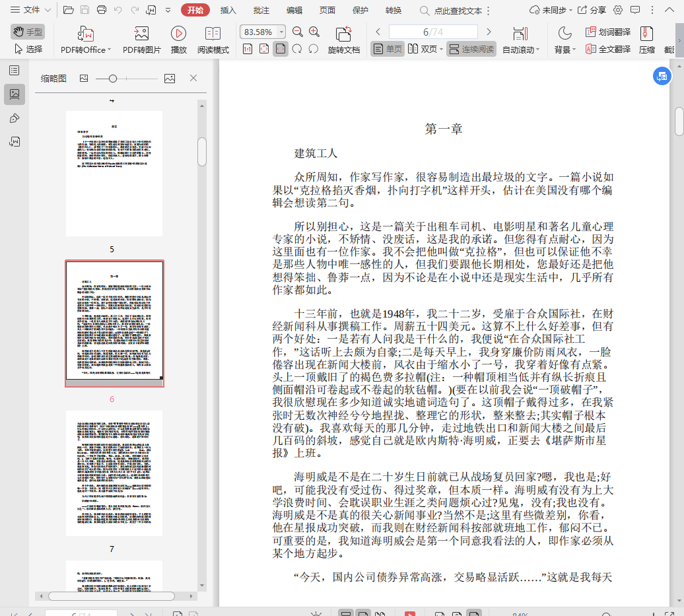Switch to the 转换 tab
The image size is (684, 616).
(393, 10)
